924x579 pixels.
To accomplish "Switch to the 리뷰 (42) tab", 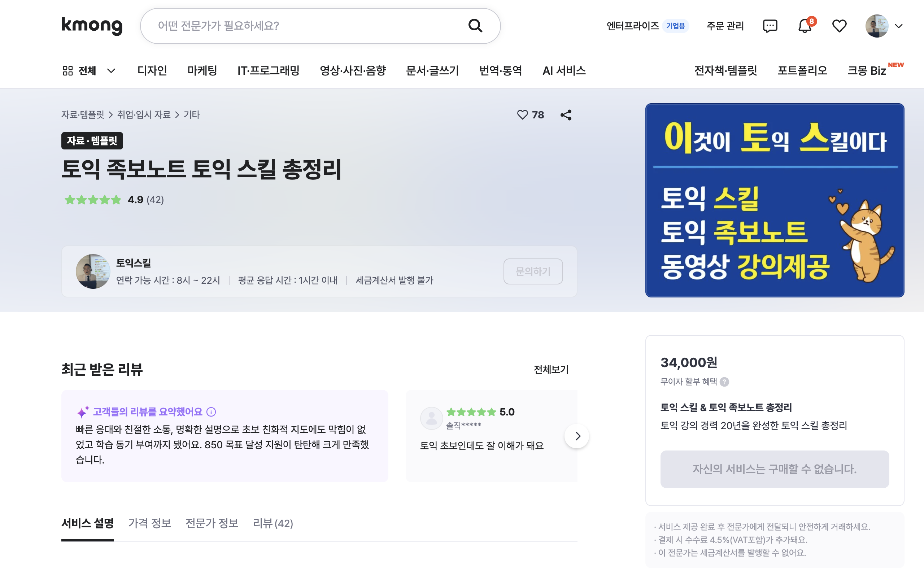I will 273,523.
